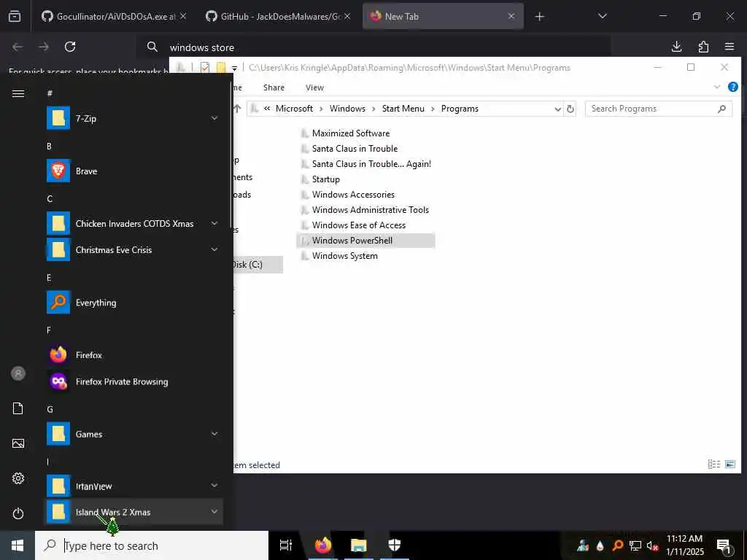Open the Explorer Share ribbon tab
The image size is (747, 560).
coord(274,87)
